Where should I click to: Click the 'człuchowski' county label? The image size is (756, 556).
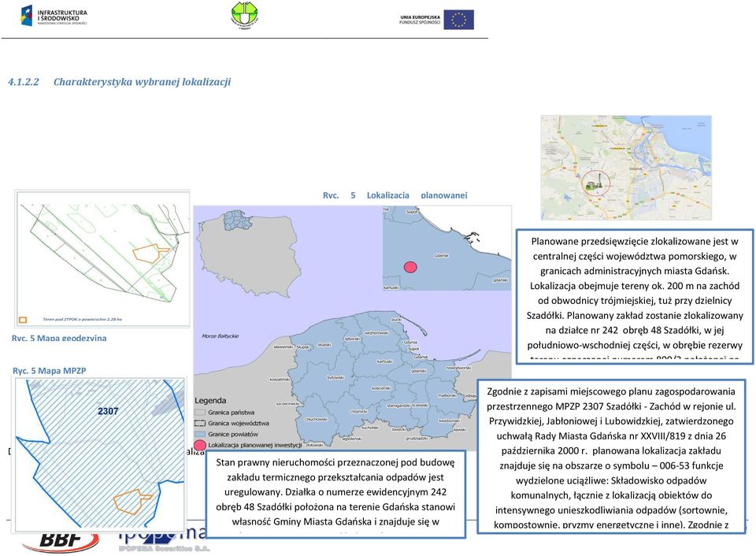(317, 419)
